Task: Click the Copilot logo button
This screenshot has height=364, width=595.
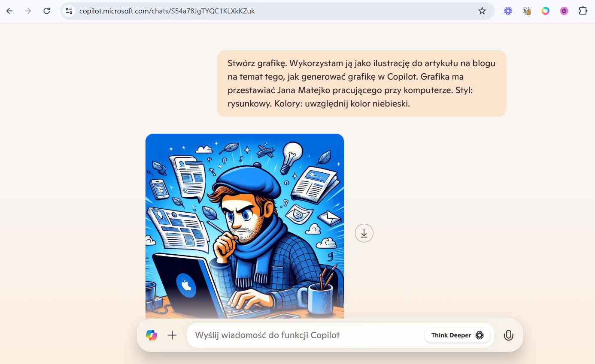Action: (152, 335)
